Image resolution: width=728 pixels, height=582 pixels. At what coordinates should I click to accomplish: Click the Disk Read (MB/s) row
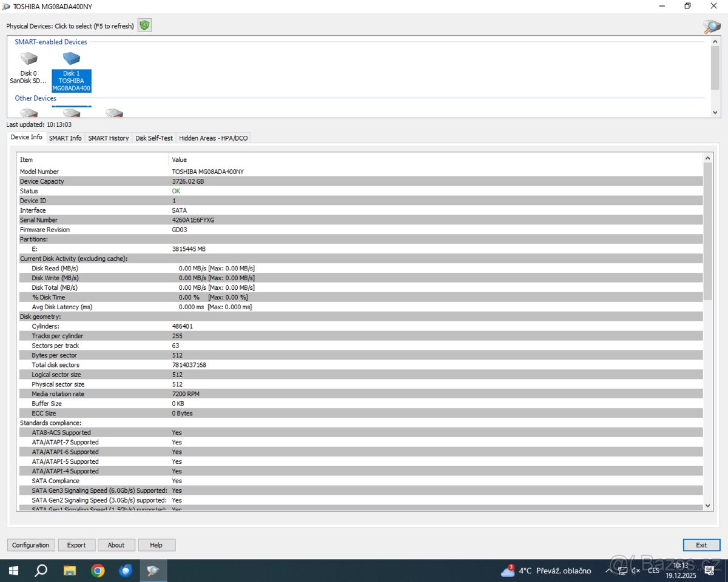(x=360, y=268)
